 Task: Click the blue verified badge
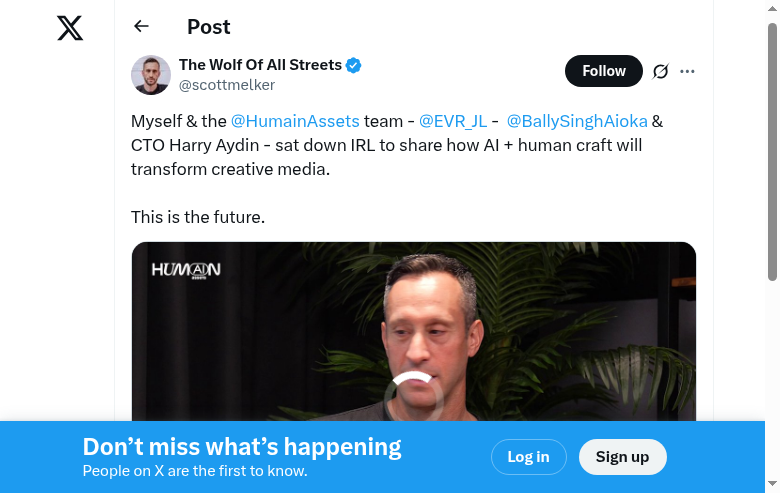coord(354,66)
